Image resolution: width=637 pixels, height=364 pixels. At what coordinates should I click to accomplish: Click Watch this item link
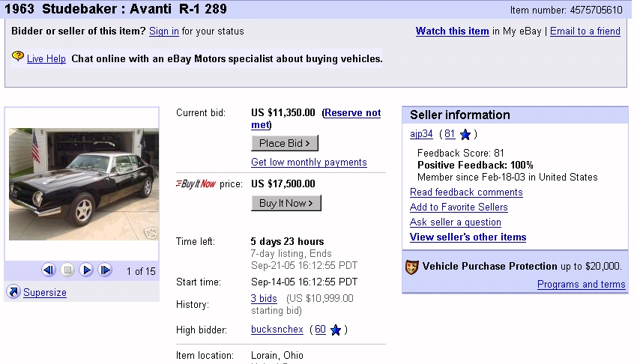tap(452, 31)
